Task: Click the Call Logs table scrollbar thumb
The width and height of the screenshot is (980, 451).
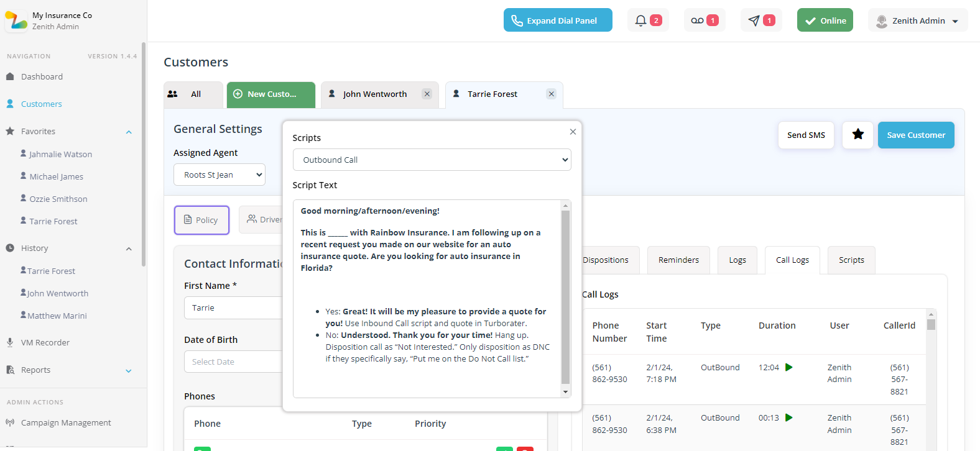Action: (931, 324)
